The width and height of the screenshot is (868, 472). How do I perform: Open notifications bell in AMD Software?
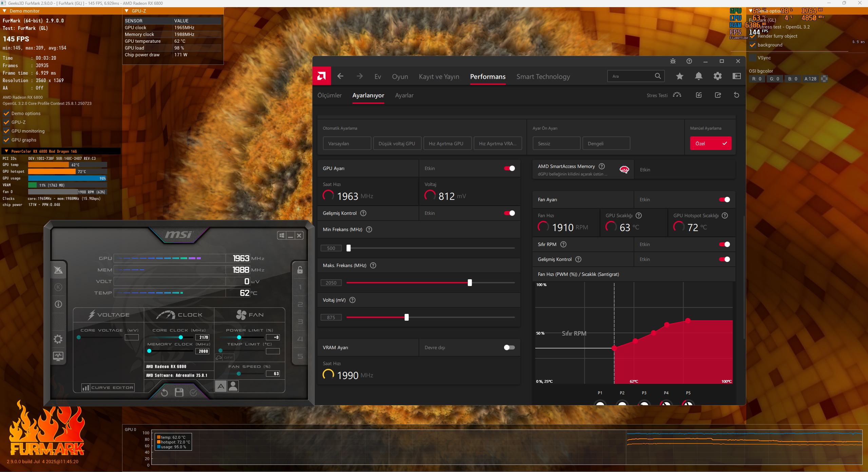(x=698, y=76)
